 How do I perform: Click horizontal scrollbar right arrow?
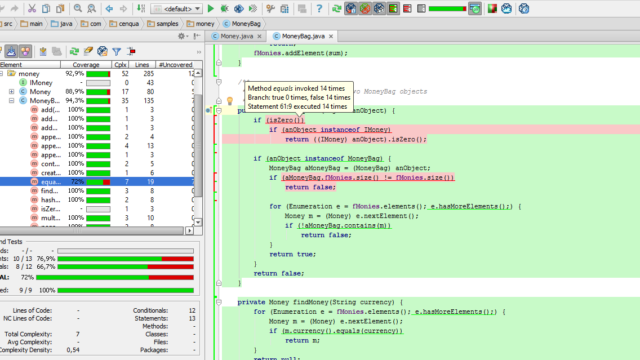(x=189, y=231)
